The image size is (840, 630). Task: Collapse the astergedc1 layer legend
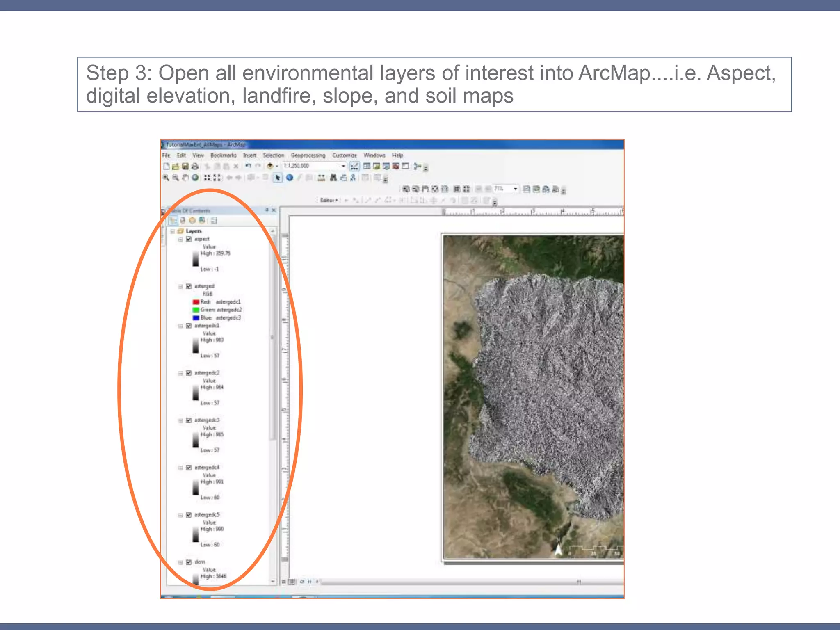tap(180, 326)
